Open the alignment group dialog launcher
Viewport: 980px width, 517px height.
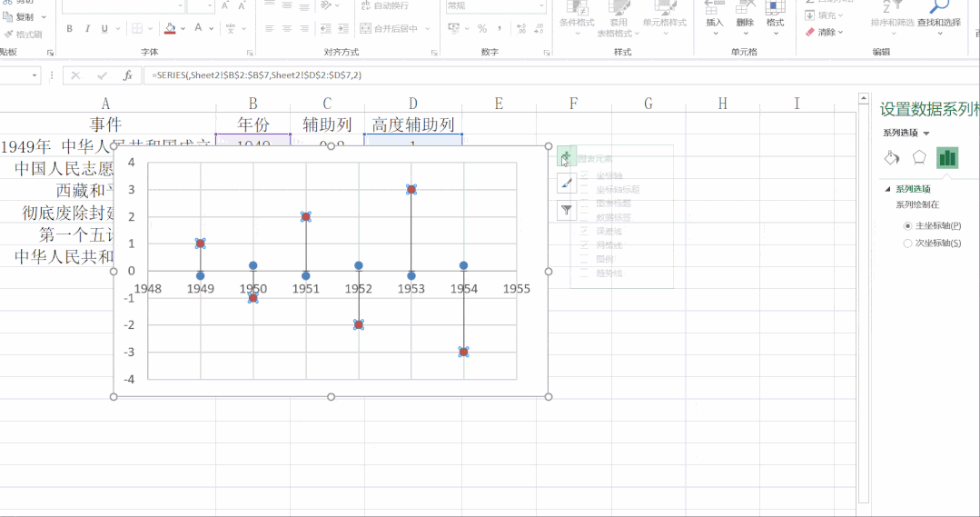(434, 53)
